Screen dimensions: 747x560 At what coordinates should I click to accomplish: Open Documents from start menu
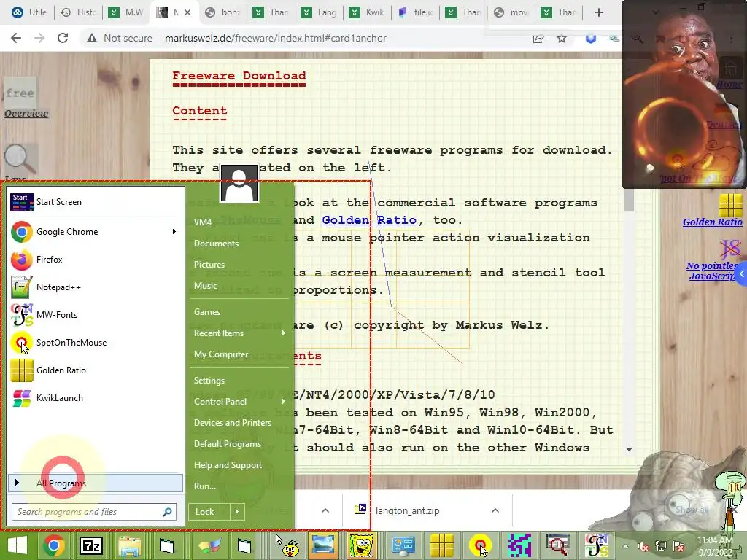[216, 244]
